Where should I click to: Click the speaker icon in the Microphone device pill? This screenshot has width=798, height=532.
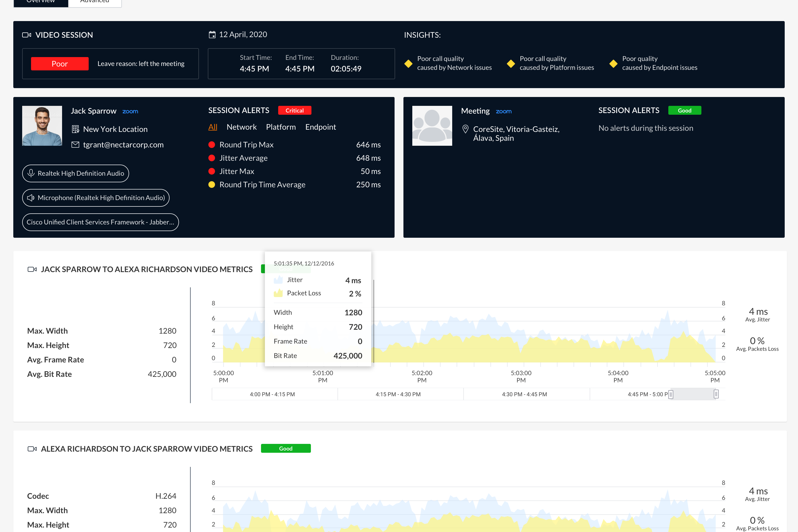click(x=31, y=198)
